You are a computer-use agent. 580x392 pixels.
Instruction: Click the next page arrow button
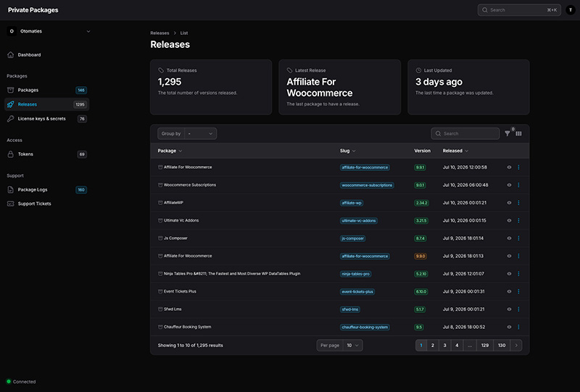coord(516,346)
